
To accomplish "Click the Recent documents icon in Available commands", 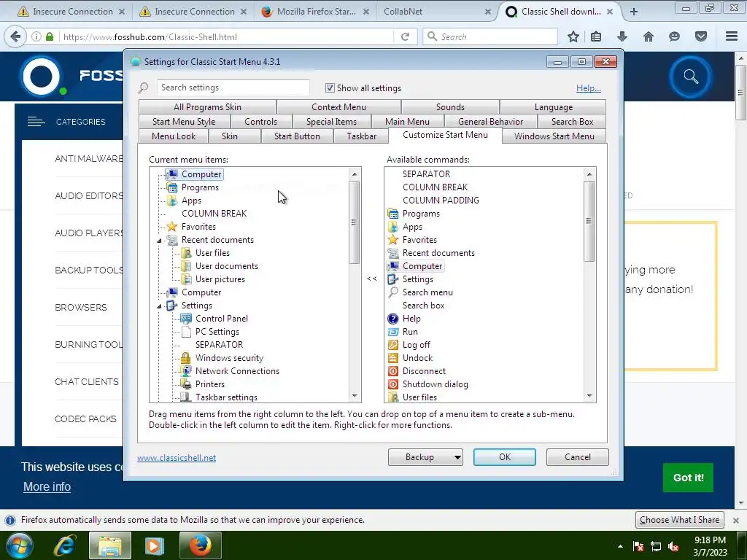I will [x=393, y=253].
